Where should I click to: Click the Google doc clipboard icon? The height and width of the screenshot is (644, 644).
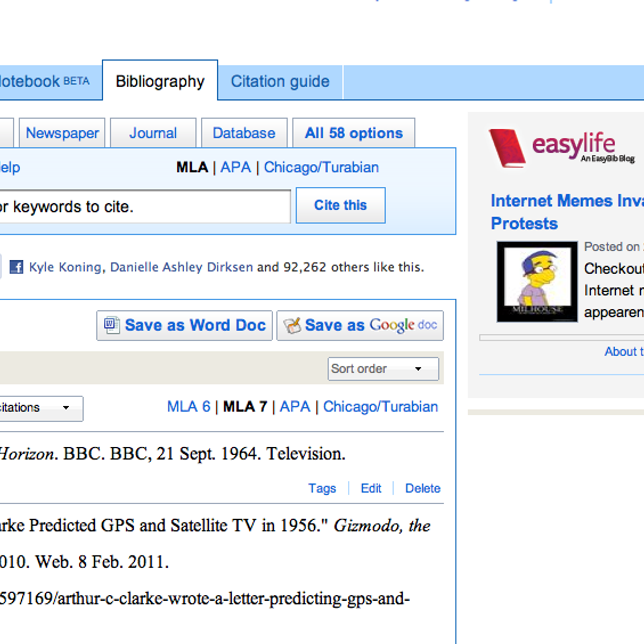(x=292, y=325)
